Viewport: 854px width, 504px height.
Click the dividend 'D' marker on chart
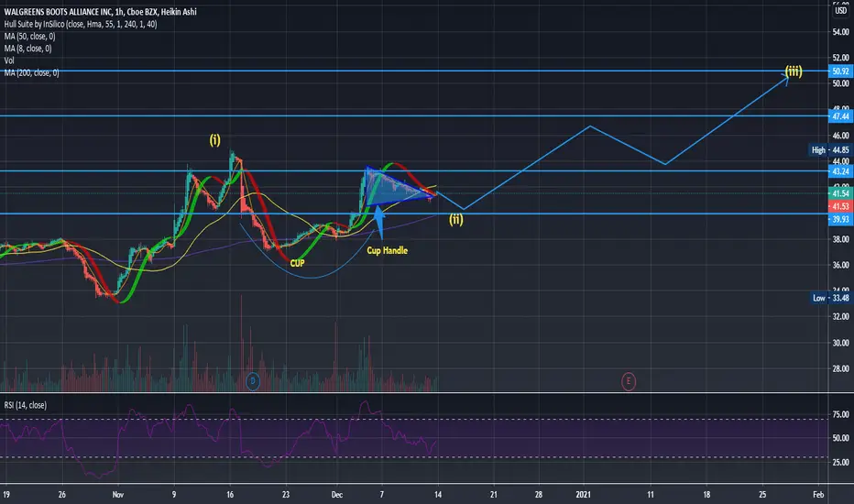(253, 381)
